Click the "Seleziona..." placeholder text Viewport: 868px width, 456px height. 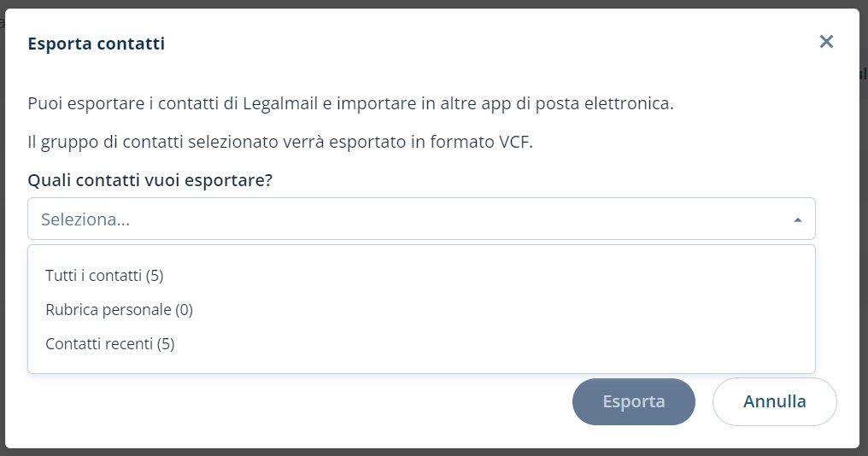[x=85, y=219]
